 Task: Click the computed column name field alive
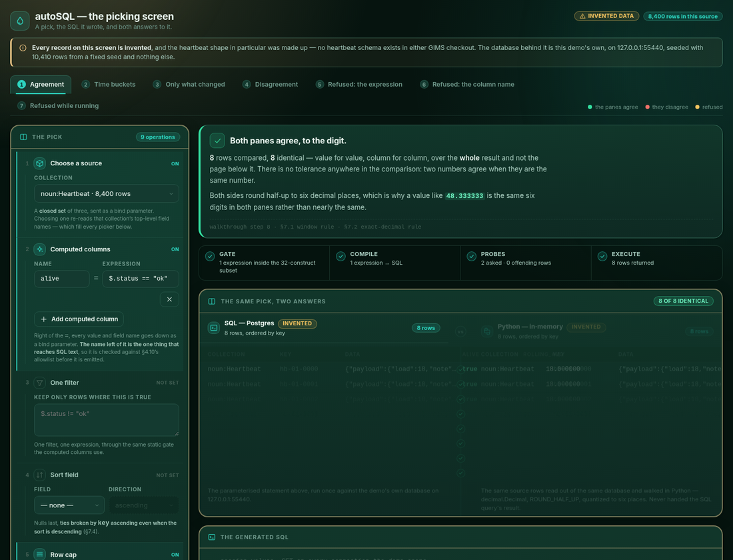click(x=62, y=279)
